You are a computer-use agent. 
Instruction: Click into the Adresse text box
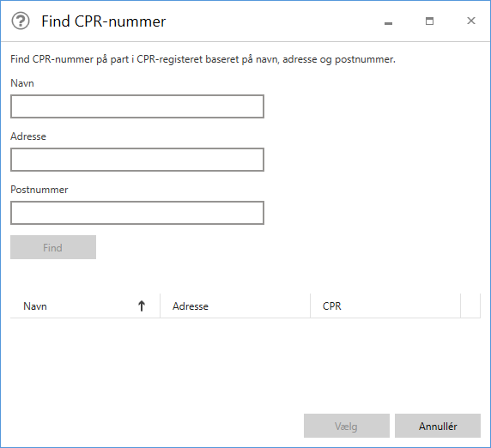[137, 160]
